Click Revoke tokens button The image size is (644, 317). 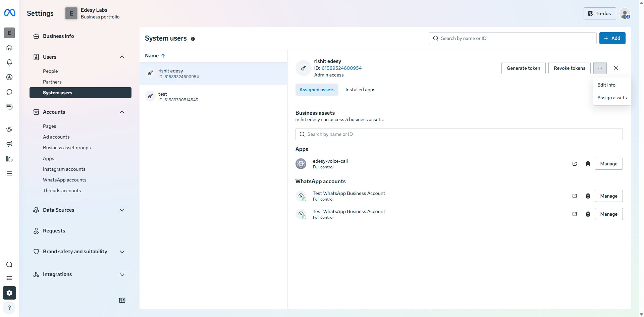[x=569, y=68]
